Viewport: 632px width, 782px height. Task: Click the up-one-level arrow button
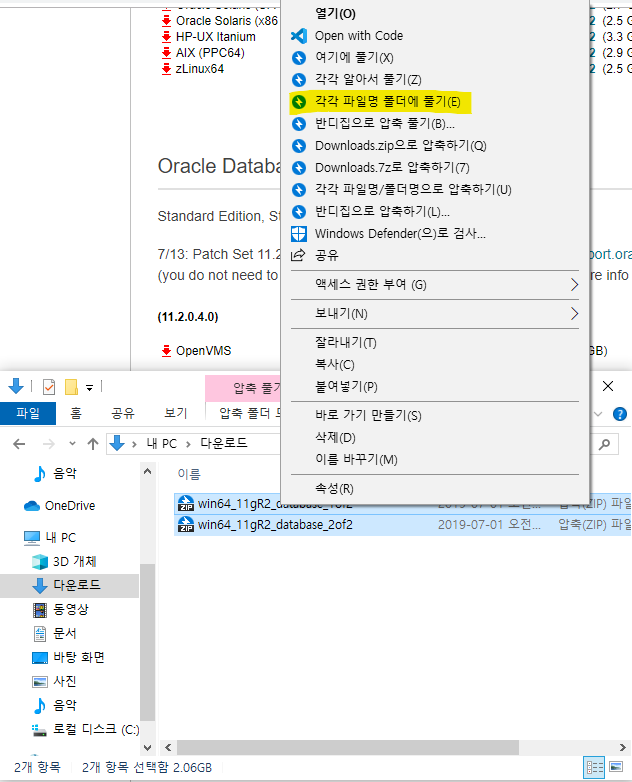(93, 444)
